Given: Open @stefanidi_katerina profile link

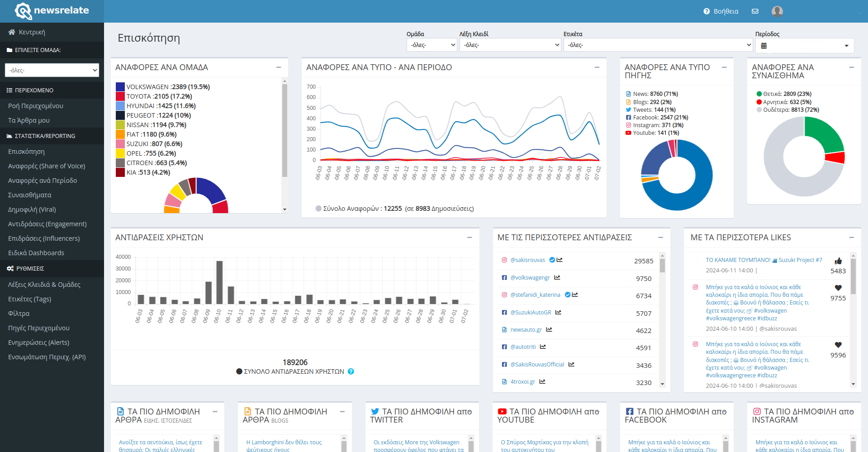Looking at the screenshot, I should tap(535, 295).
